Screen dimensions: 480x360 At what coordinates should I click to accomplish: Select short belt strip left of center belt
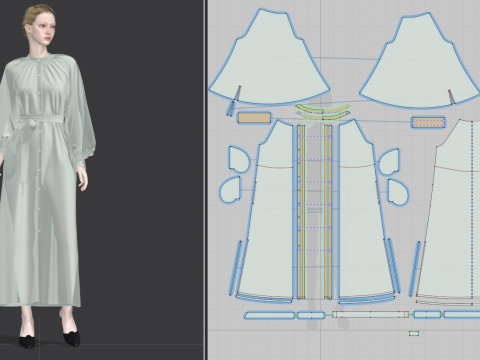311,315
